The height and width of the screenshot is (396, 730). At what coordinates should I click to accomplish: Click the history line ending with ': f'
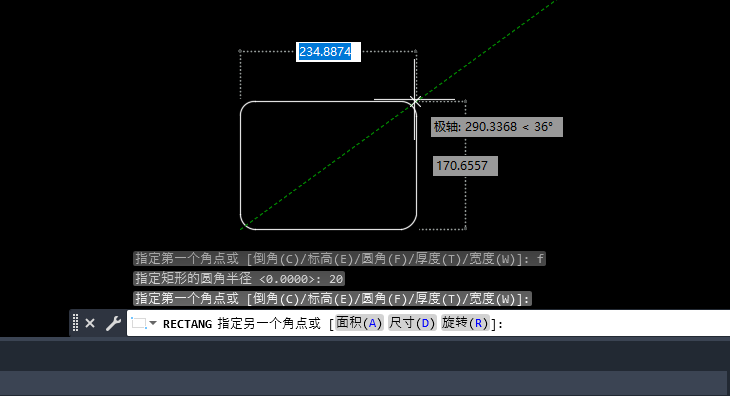tap(339, 259)
